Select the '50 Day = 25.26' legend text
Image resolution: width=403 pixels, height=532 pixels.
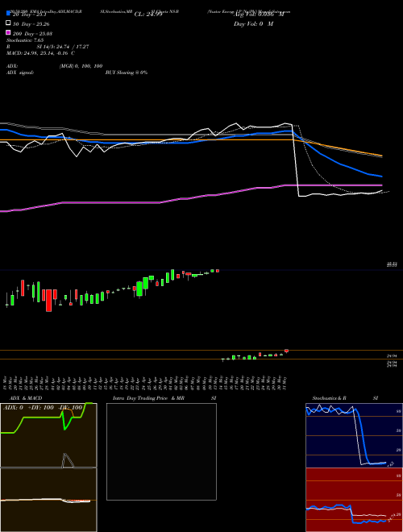pos(32,24)
